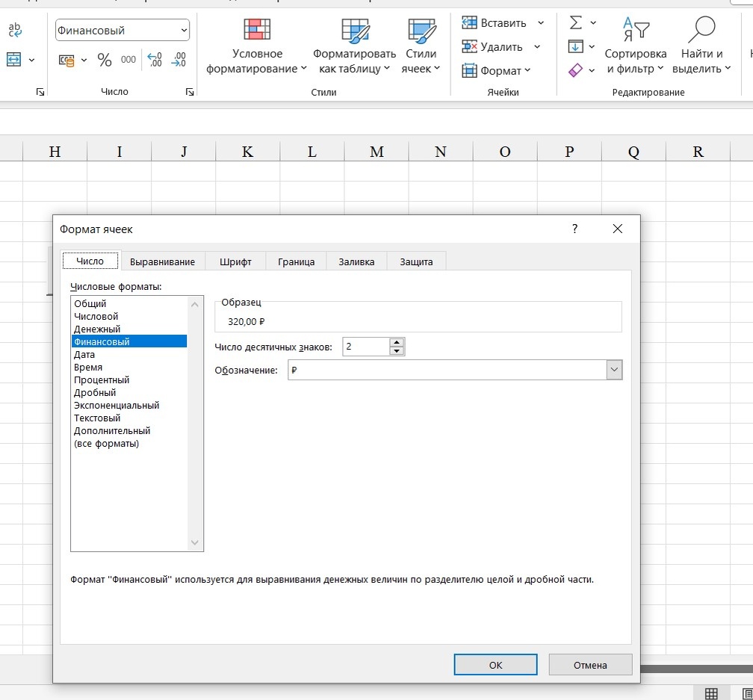The height and width of the screenshot is (700, 753).
Task: Click the Clear eraser icon
Action: 575,70
